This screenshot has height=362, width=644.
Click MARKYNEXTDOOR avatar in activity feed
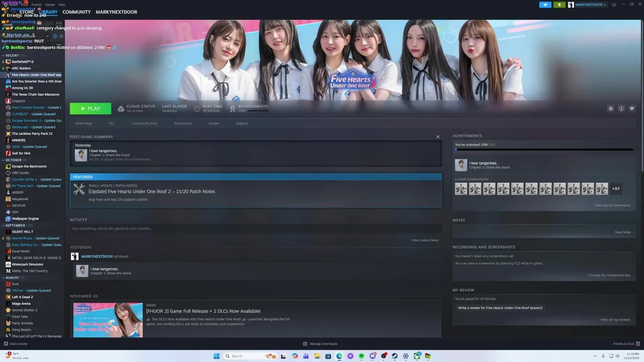click(74, 256)
